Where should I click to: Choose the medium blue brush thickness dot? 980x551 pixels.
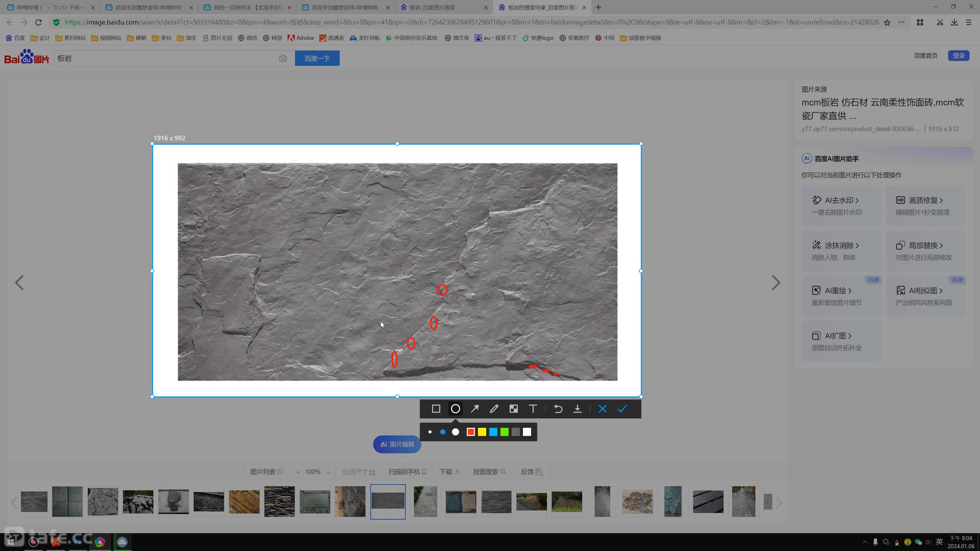tap(443, 432)
